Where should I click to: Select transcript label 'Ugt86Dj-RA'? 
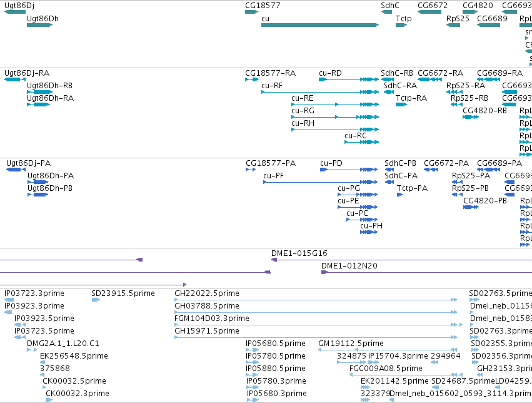[x=27, y=73]
